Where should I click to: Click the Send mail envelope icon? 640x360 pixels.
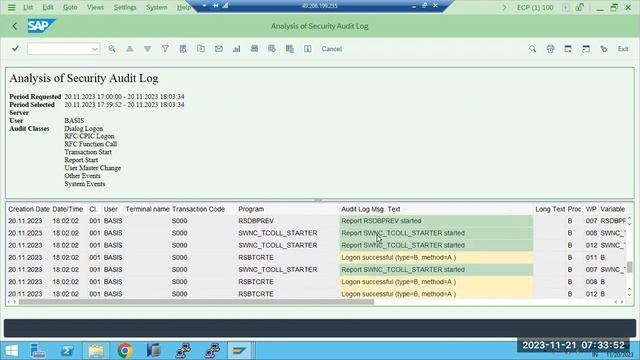(x=219, y=49)
